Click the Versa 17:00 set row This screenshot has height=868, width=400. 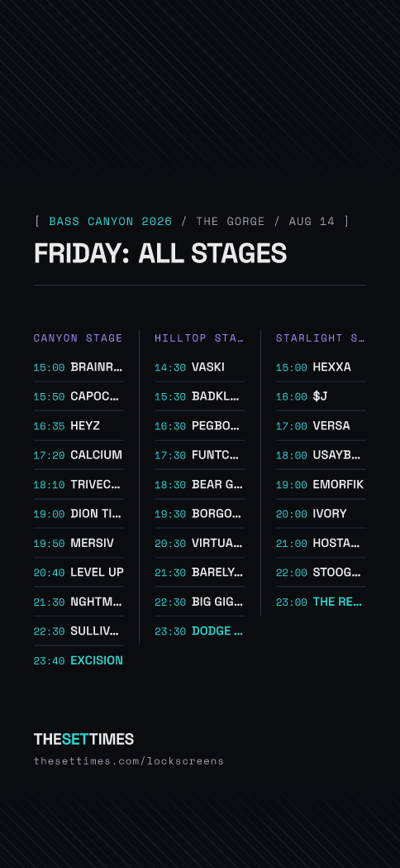pos(321,425)
